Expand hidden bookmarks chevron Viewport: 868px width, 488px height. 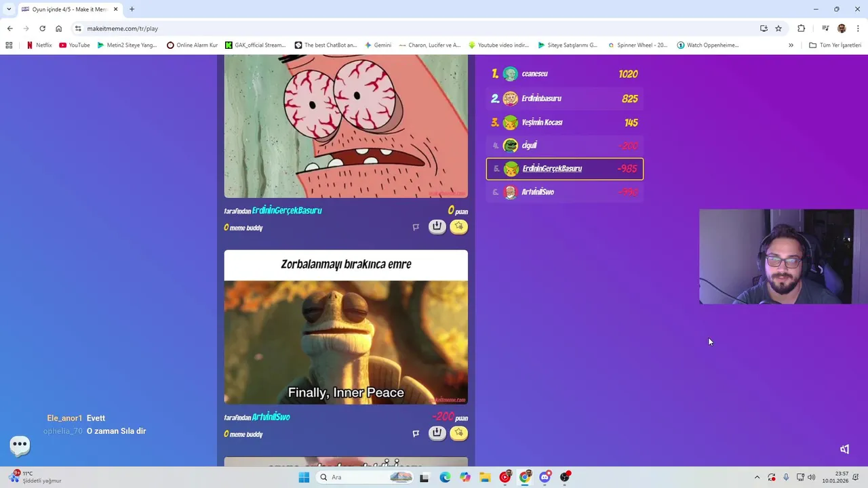coord(791,45)
